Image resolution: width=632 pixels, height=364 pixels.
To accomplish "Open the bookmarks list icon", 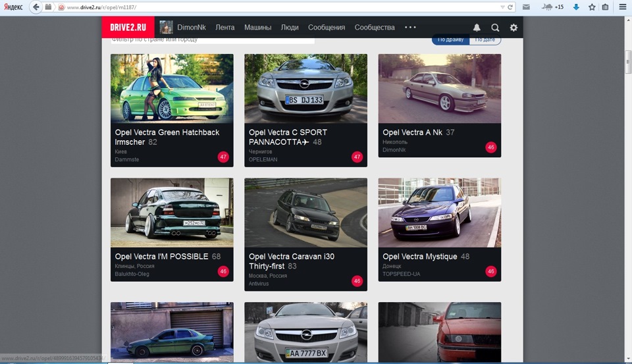I will [x=606, y=7].
